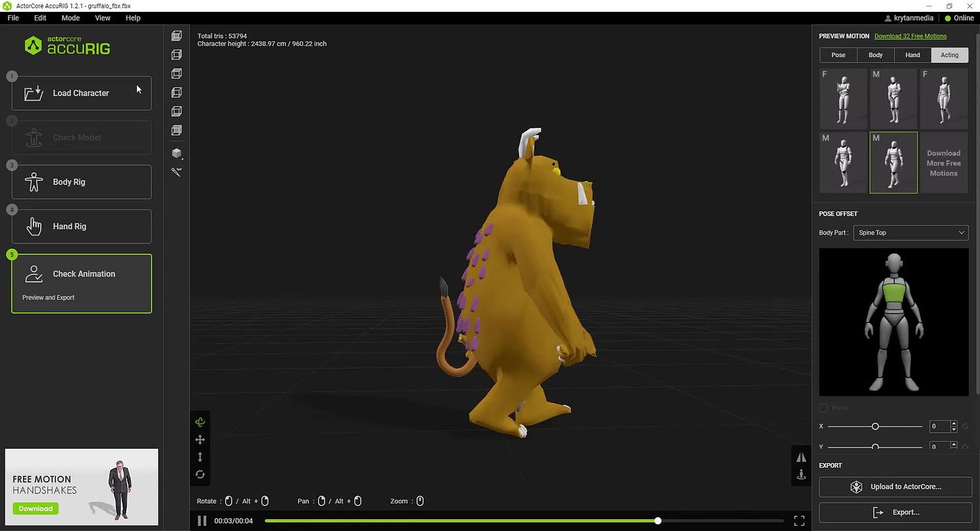
Task: Select the green orbit camera tool
Action: (x=200, y=422)
